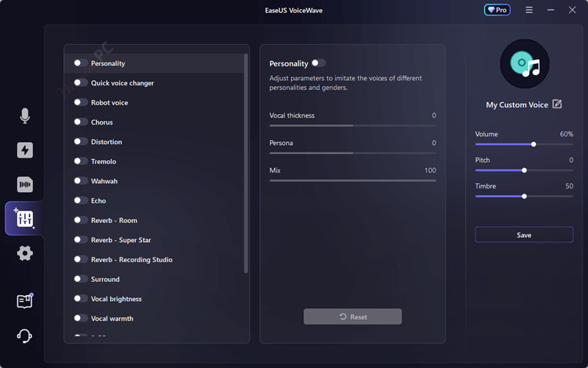The height and width of the screenshot is (368, 588).
Task: Switch on the Distortion toggle
Action: (x=81, y=141)
